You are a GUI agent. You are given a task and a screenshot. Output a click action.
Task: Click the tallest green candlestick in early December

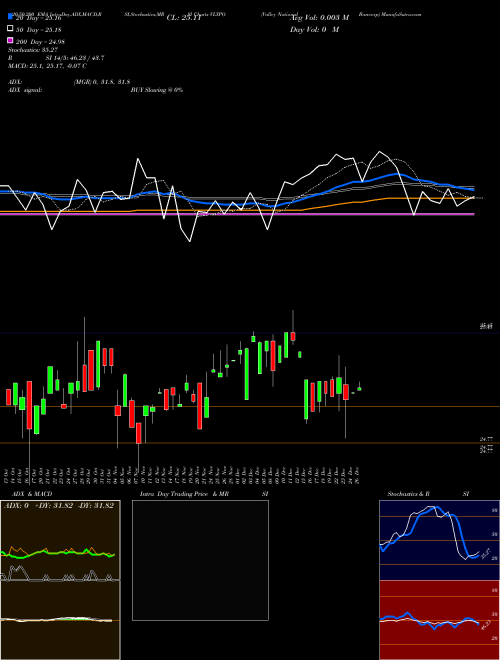click(x=247, y=374)
